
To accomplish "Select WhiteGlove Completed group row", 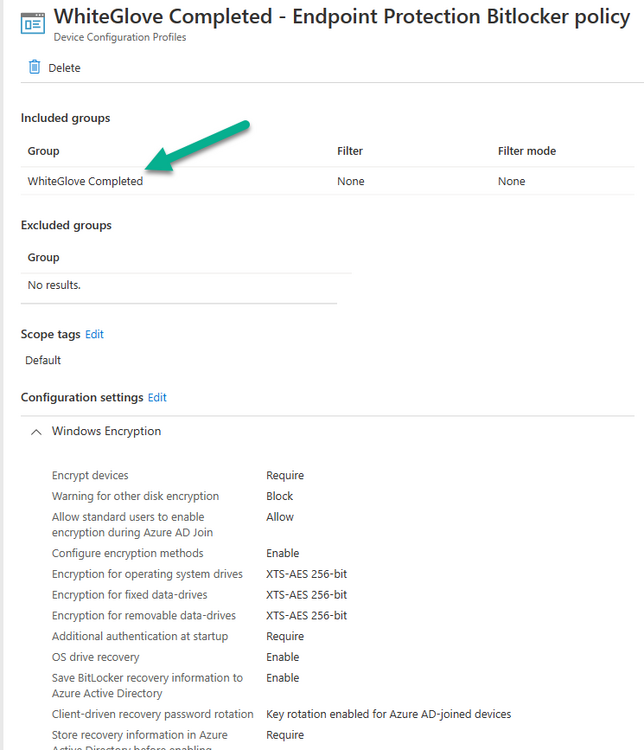I will click(x=327, y=181).
